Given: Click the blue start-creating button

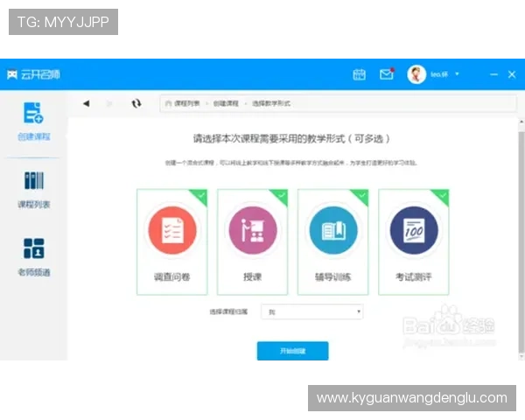Looking at the screenshot, I should 292,351.
